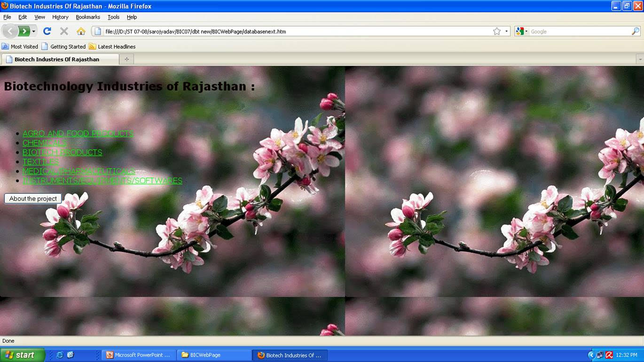Go to the Home page icon

pyautogui.click(x=81, y=31)
